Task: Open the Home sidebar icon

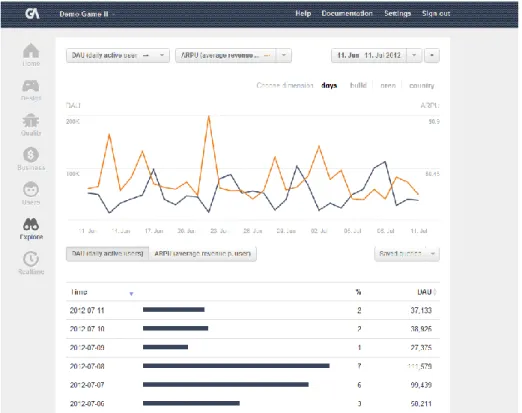Action: (x=31, y=55)
